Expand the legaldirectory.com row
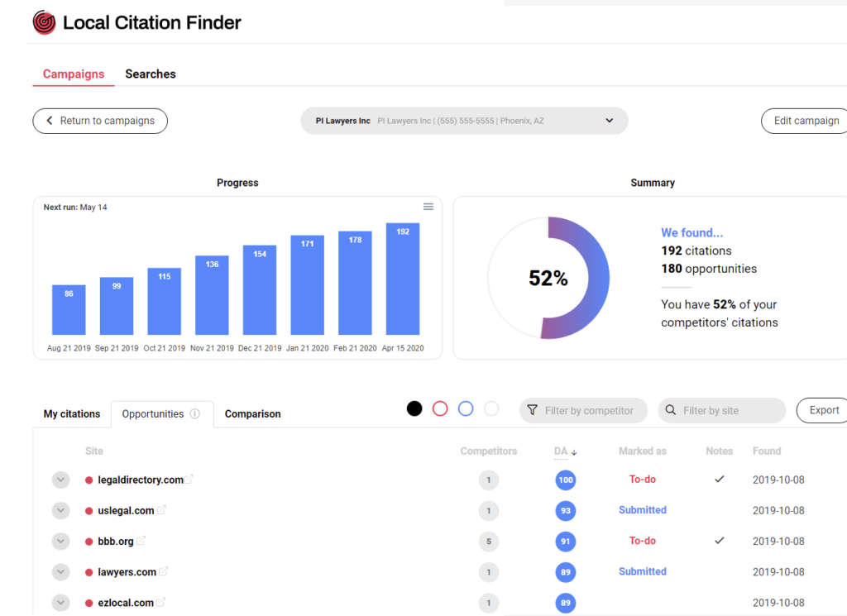The width and height of the screenshot is (847, 616). [60, 480]
